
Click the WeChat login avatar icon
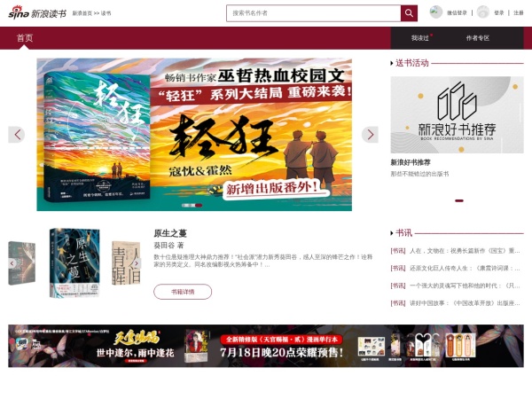[x=435, y=12]
